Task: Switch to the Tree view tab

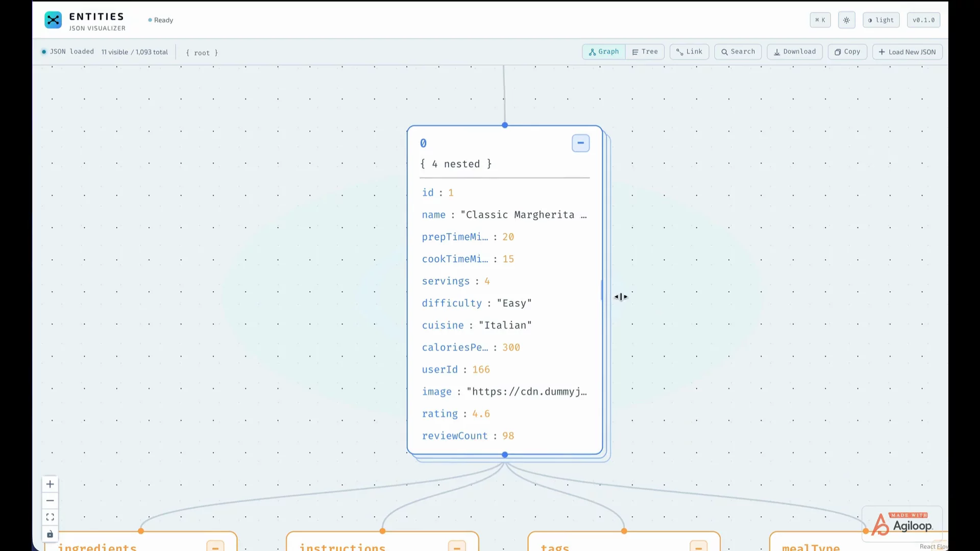Action: click(x=645, y=52)
